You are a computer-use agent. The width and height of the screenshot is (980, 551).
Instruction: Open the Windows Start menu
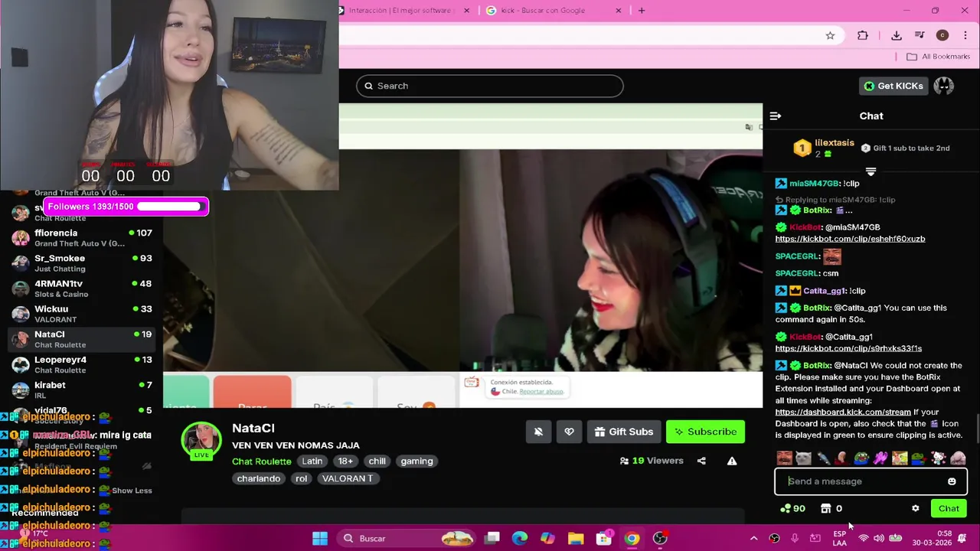click(x=320, y=538)
